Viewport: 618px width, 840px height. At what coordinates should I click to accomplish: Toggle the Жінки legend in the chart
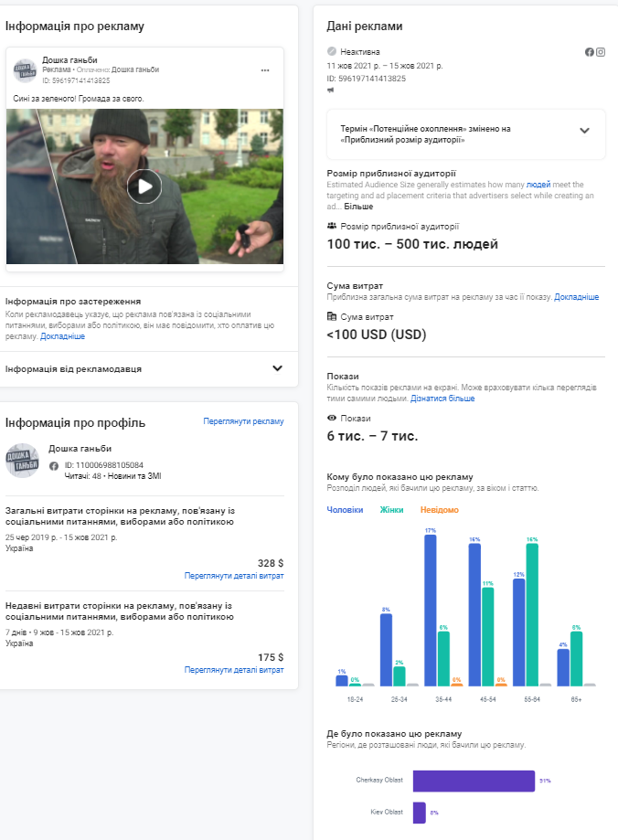pos(391,510)
